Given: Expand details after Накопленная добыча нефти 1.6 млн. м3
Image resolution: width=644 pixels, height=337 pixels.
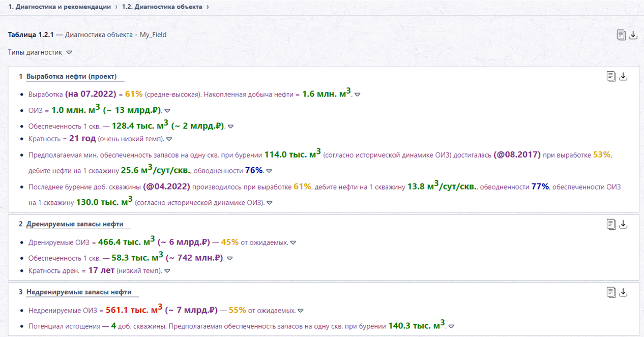Looking at the screenshot, I should coord(357,95).
